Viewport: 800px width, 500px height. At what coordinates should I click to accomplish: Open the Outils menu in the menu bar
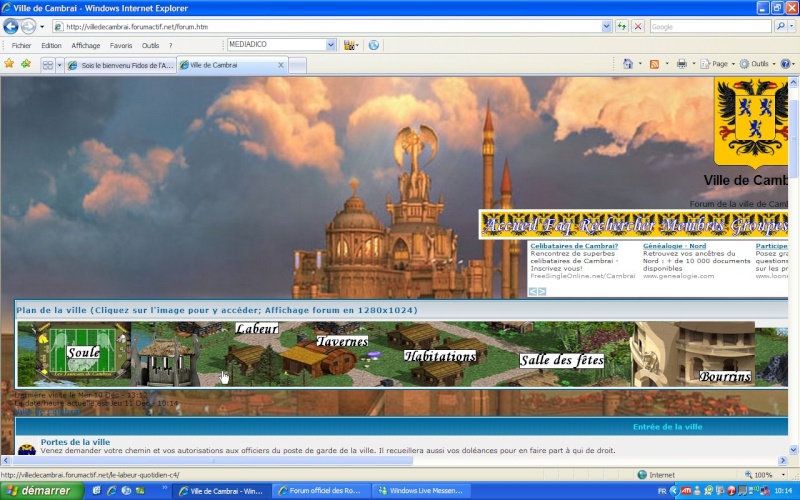150,45
